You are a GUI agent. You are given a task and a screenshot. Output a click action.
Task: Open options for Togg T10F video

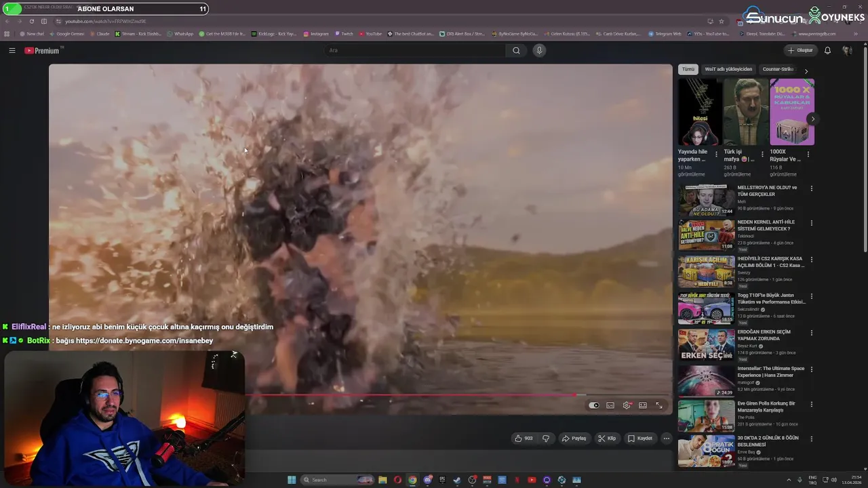tap(811, 296)
